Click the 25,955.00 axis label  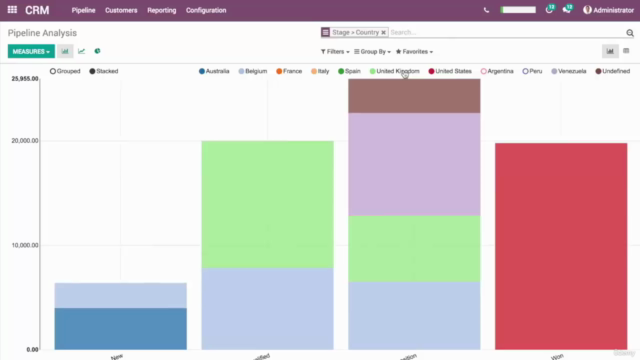click(25, 78)
